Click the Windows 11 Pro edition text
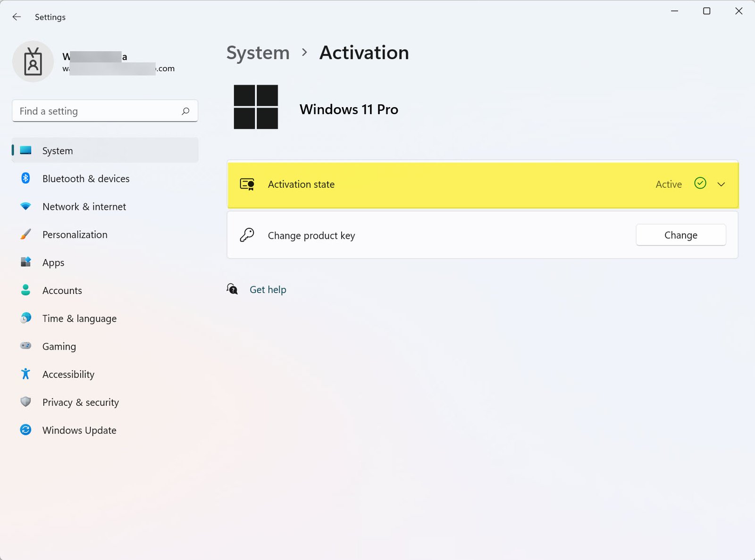755x560 pixels. (x=349, y=109)
